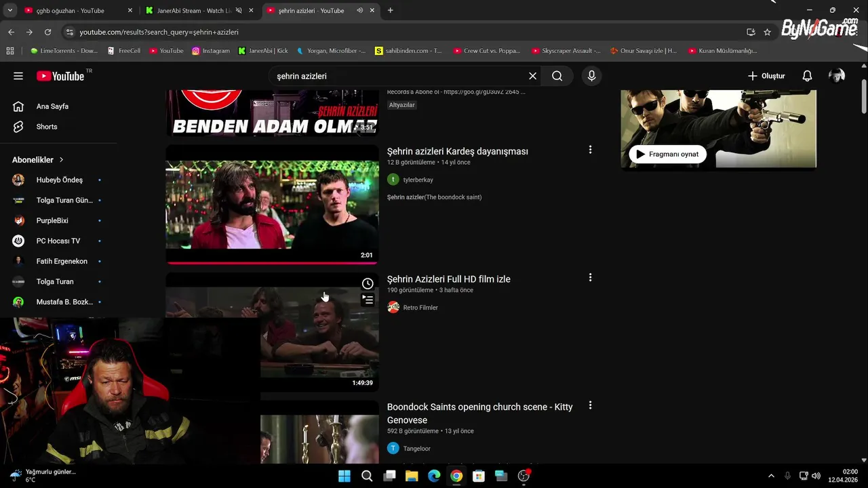Open the Instagram bookmark
Image resolution: width=868 pixels, height=488 pixels.
(x=211, y=51)
